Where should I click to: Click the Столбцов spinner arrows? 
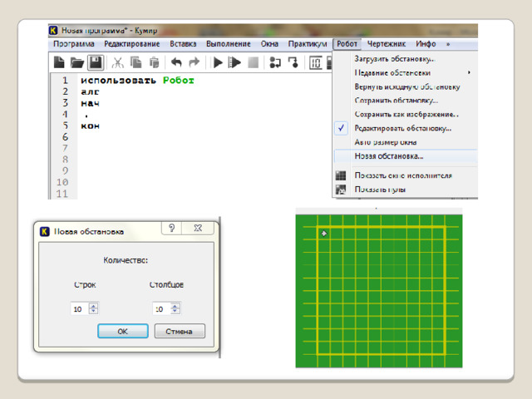click(x=175, y=308)
